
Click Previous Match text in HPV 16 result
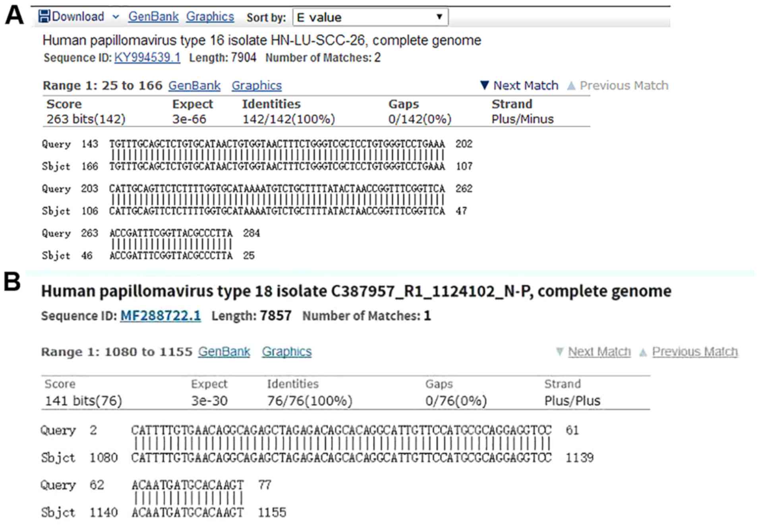pyautogui.click(x=624, y=85)
